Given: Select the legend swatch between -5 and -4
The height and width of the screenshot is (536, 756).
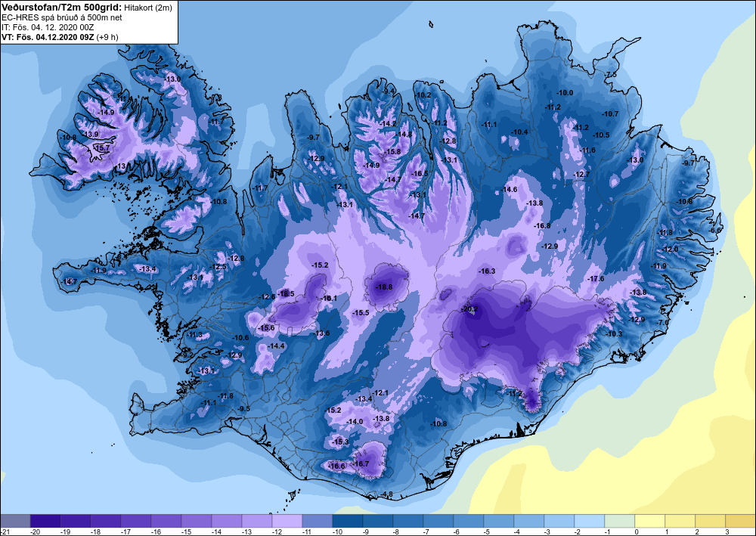Looking at the screenshot, I should pyautogui.click(x=498, y=521).
